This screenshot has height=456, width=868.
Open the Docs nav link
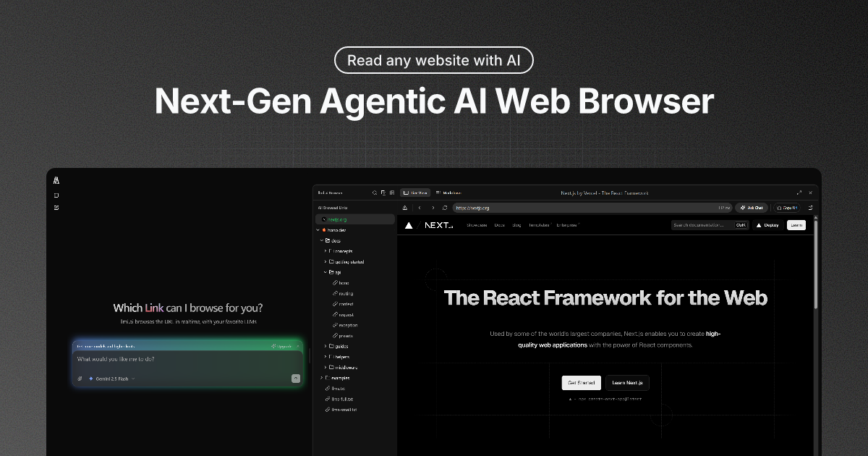pyautogui.click(x=499, y=225)
